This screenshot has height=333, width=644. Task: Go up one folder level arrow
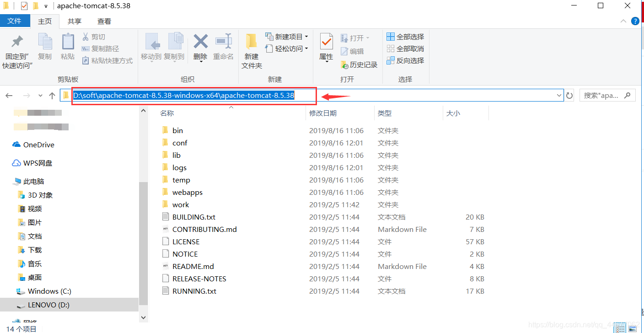click(x=52, y=96)
